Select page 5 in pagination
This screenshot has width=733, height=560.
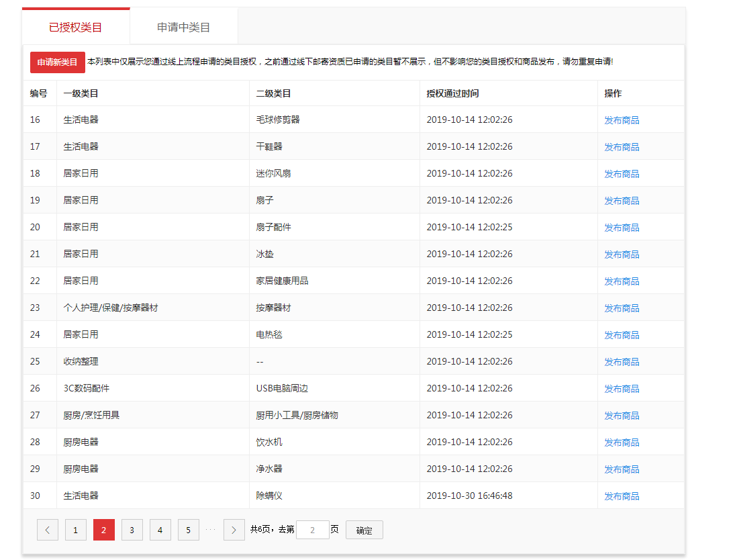click(x=188, y=530)
